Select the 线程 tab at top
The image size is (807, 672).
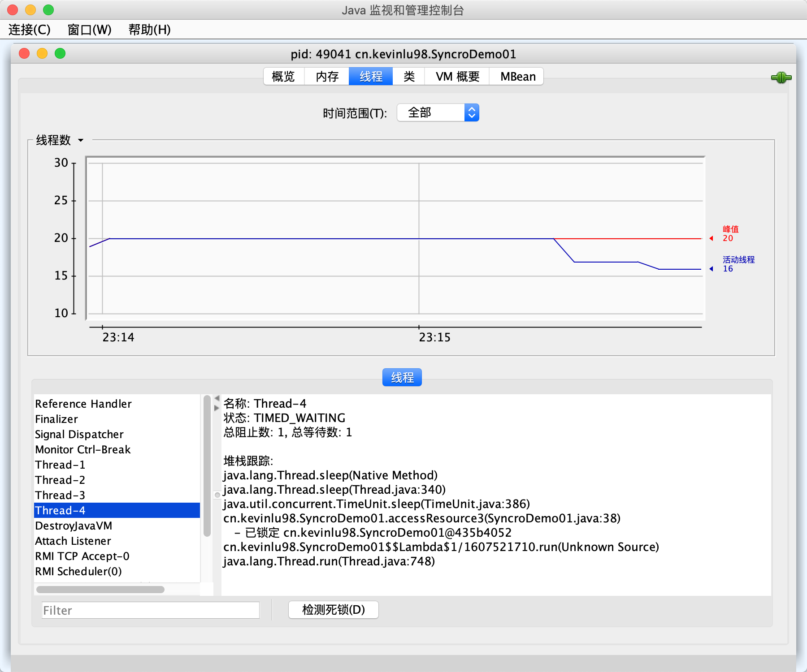(371, 77)
